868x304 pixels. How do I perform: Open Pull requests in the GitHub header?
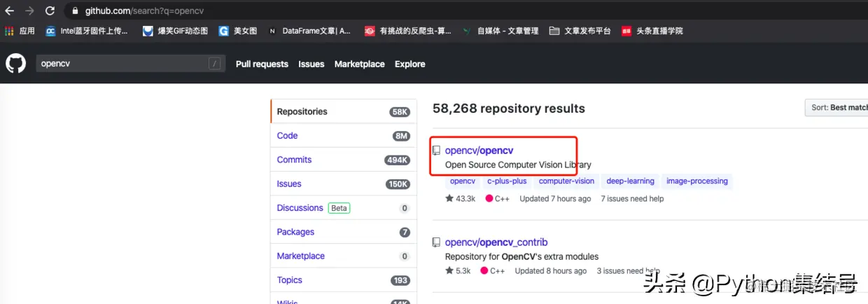[x=262, y=64]
